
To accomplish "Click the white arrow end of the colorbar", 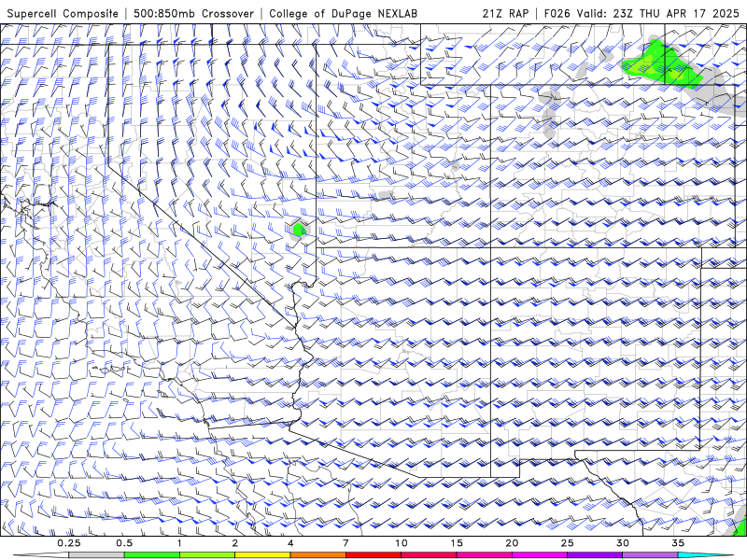I will (41, 555).
